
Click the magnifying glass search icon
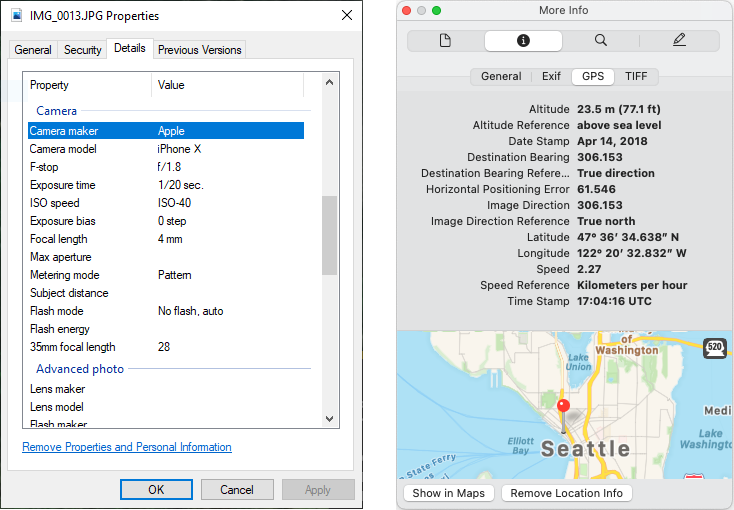[x=601, y=41]
